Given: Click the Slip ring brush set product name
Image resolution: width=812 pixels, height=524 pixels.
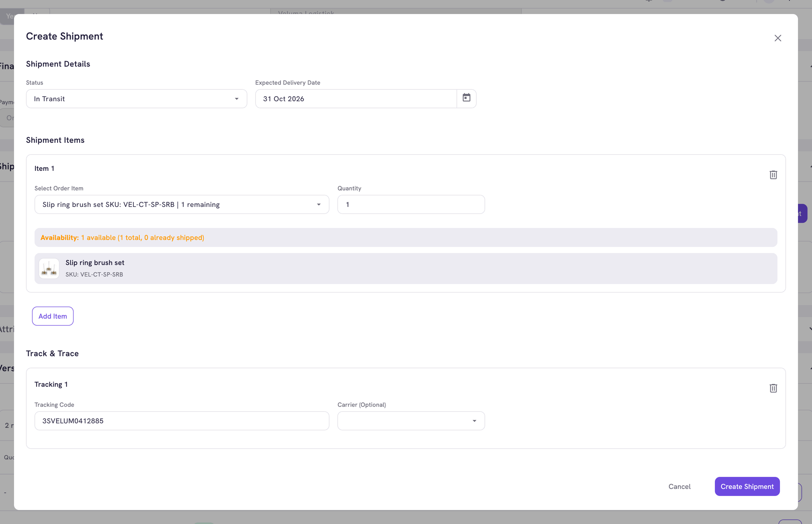Looking at the screenshot, I should click(x=95, y=263).
